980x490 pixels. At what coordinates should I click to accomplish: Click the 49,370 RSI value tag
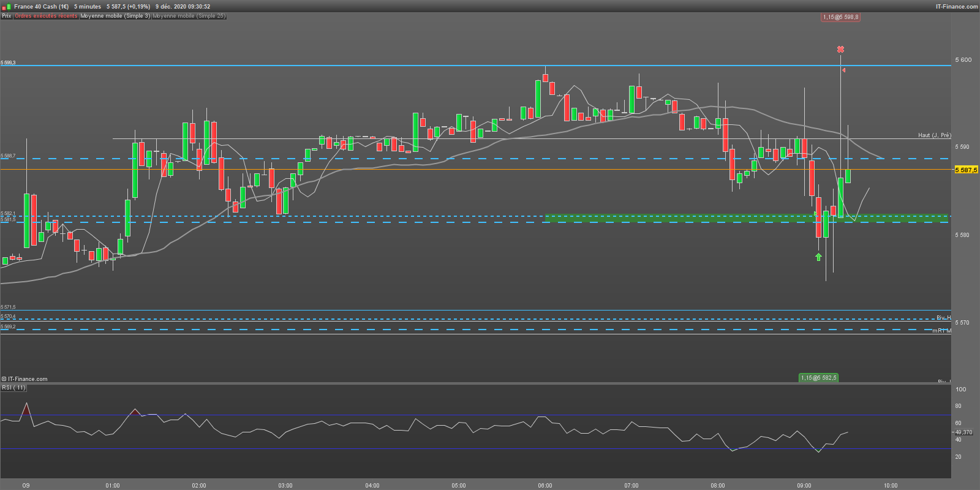964,432
